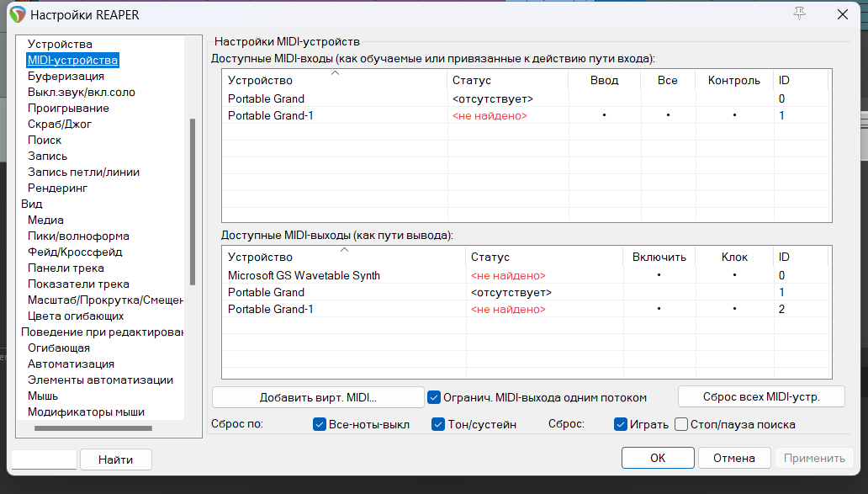Open the Пики/волноформа settings page
The image size is (868, 494).
[x=78, y=236]
